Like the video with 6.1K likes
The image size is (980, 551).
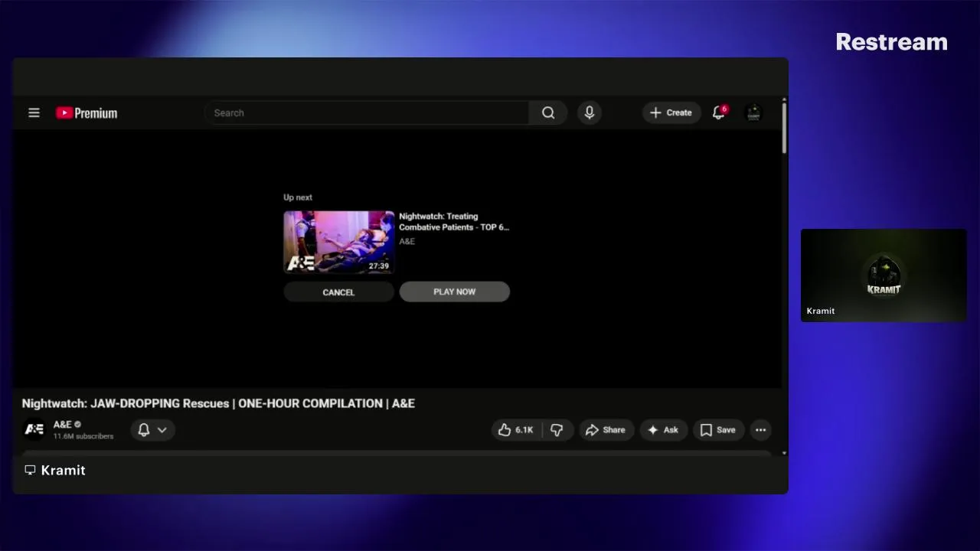pos(516,430)
